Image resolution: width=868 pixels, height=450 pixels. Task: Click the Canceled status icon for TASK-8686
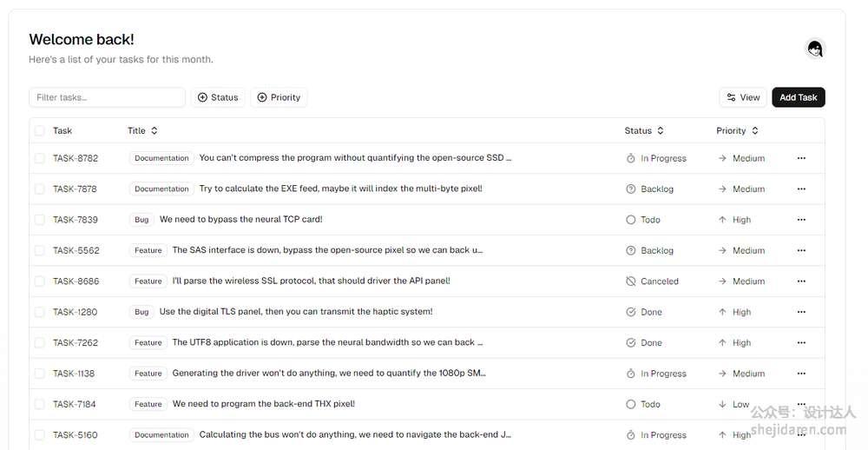[x=631, y=281]
